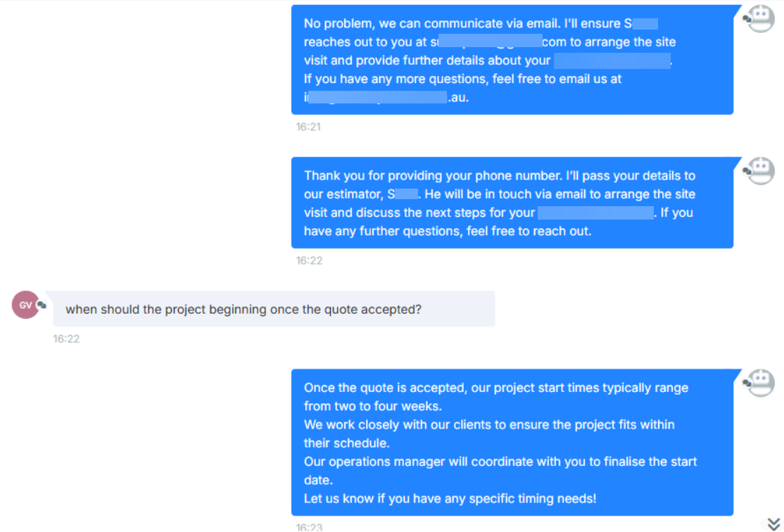
Task: Click the 16:21 timestamp
Action: (x=308, y=127)
